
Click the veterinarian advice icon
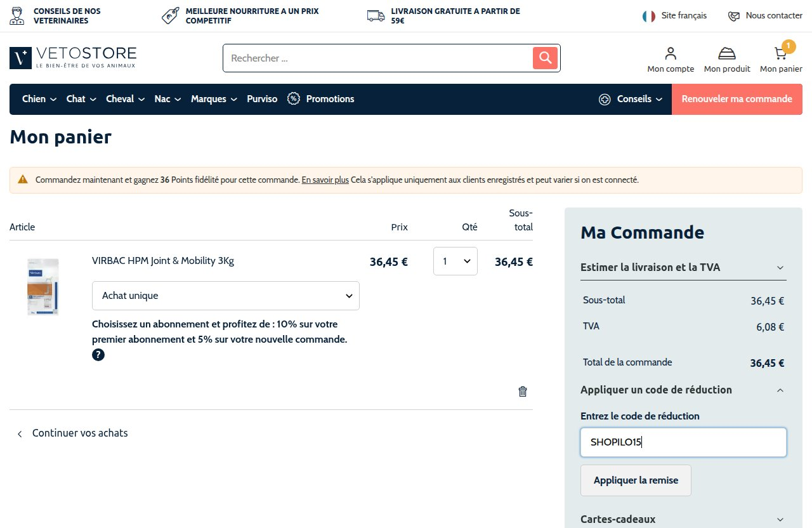coord(18,16)
